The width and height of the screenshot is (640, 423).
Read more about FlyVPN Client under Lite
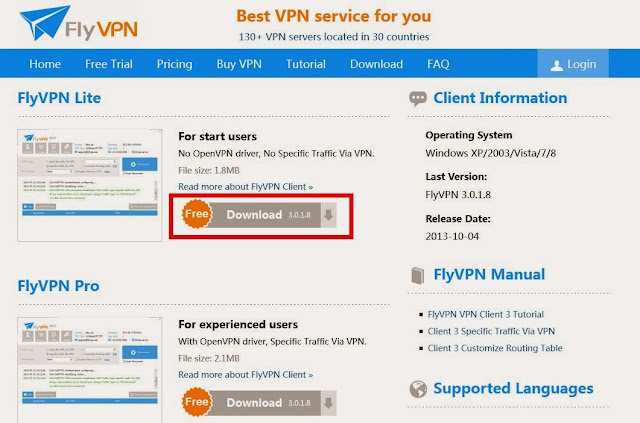245,187
